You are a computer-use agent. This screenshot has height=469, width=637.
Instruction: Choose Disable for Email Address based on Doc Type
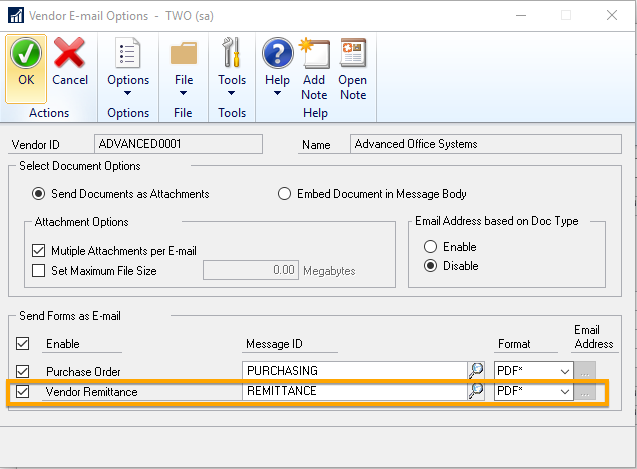[430, 266]
